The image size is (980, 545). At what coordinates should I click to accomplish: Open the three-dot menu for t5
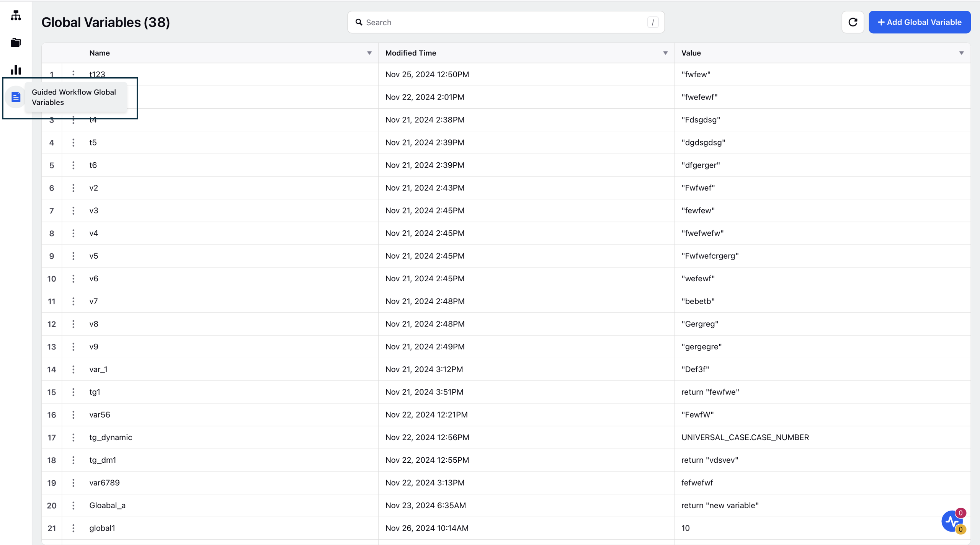73,142
